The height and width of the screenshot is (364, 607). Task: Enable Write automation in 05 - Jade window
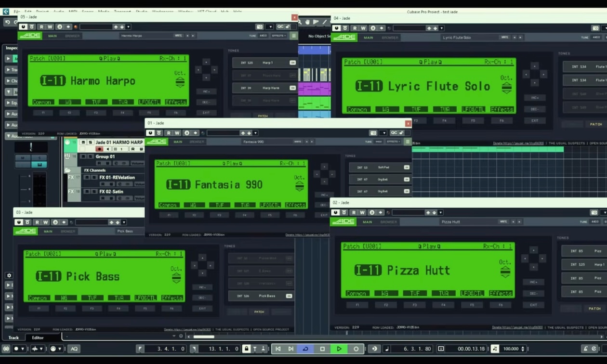[50, 27]
